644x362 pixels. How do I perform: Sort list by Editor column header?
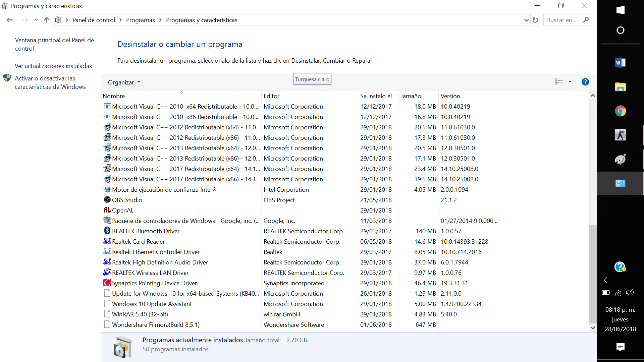[310, 96]
